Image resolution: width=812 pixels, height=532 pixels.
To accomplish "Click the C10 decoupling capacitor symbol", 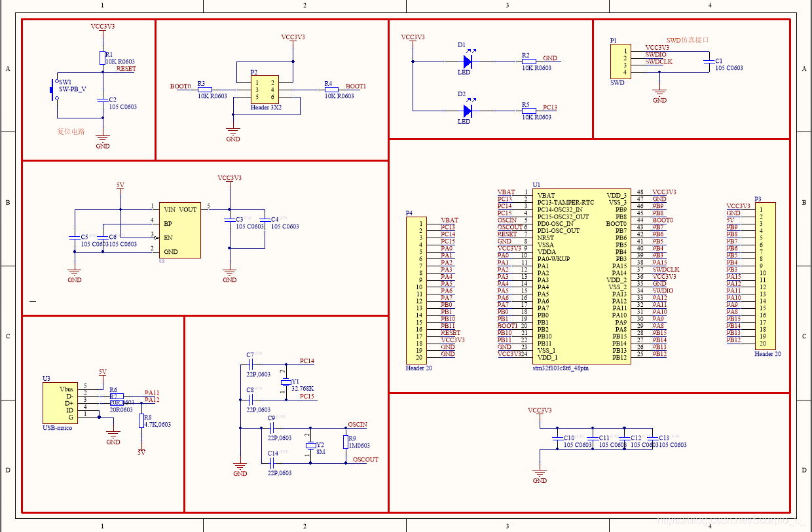I will [557, 438].
